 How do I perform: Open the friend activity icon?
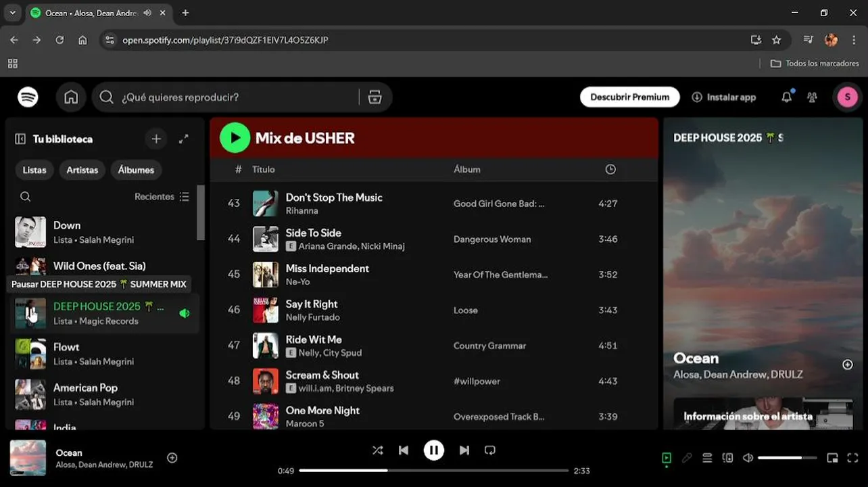pyautogui.click(x=812, y=97)
